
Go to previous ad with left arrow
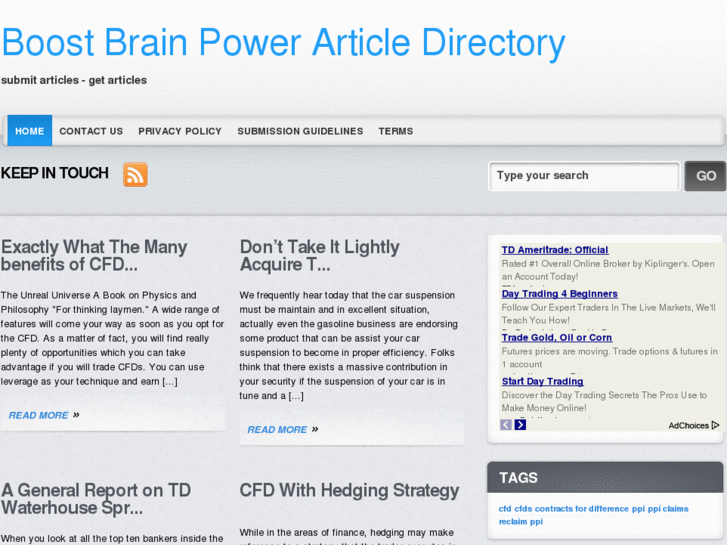coord(506,424)
